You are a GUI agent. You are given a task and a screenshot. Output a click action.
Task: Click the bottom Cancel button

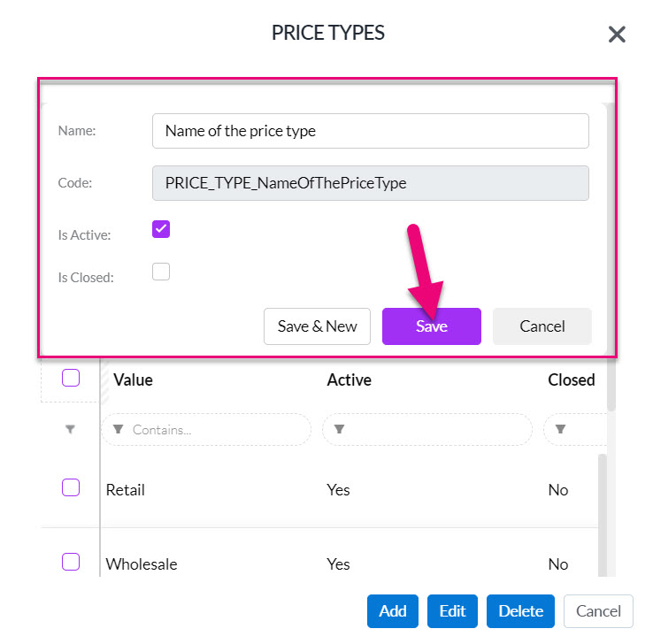(598, 611)
